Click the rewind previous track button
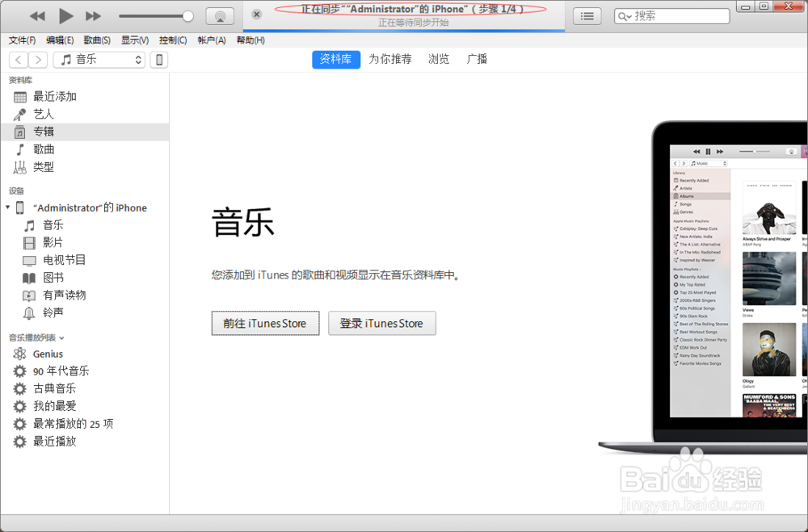The height and width of the screenshot is (532, 808). (37, 16)
